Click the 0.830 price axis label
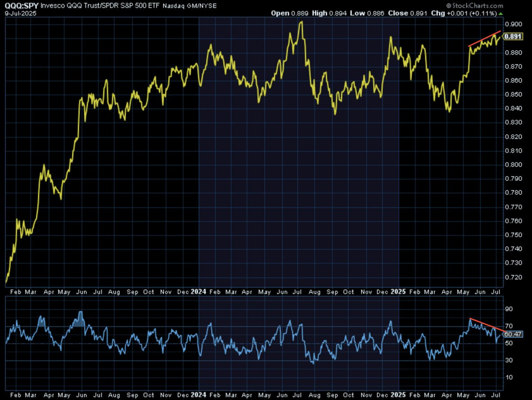The width and height of the screenshot is (532, 400). pos(514,123)
